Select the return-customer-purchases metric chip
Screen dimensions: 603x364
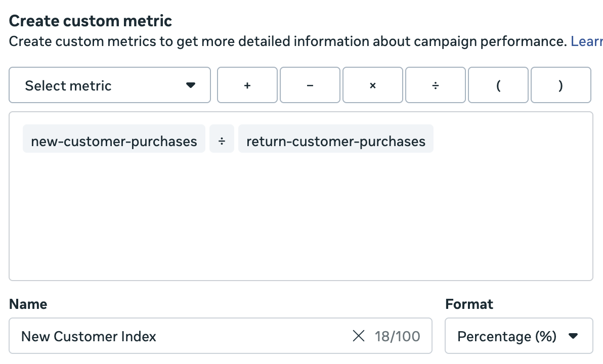335,142
